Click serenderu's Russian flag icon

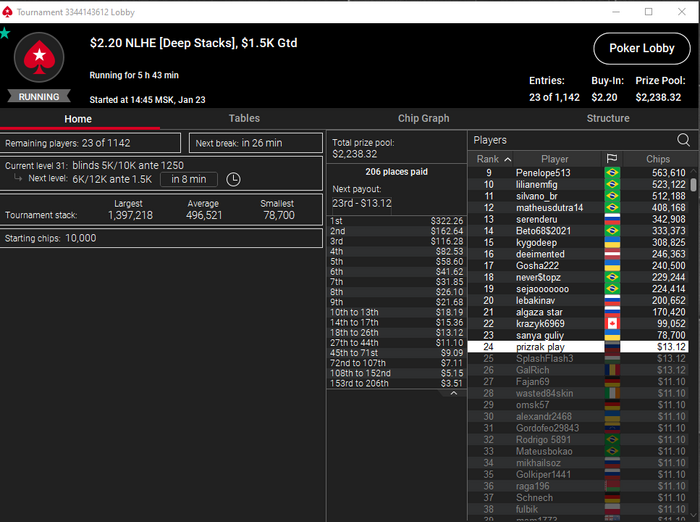tap(612, 219)
